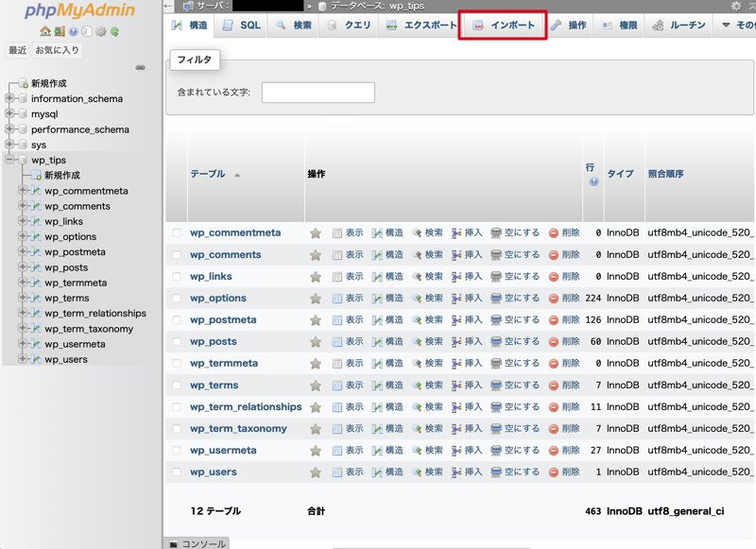Open wp_postmeta table link in main list
The image size is (756, 549).
point(223,320)
